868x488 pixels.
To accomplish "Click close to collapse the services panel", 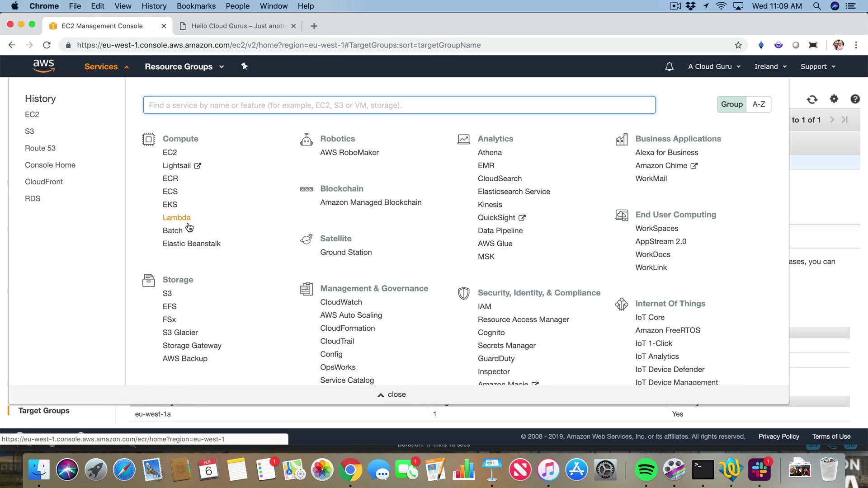I will point(392,394).
